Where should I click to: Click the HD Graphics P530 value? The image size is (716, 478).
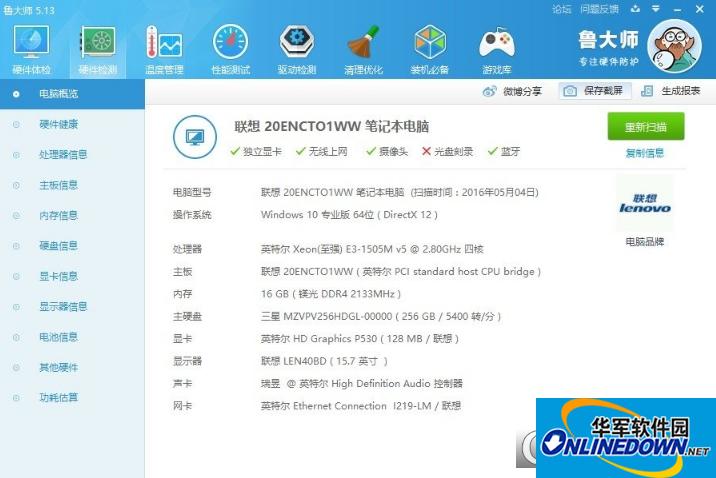click(x=360, y=339)
